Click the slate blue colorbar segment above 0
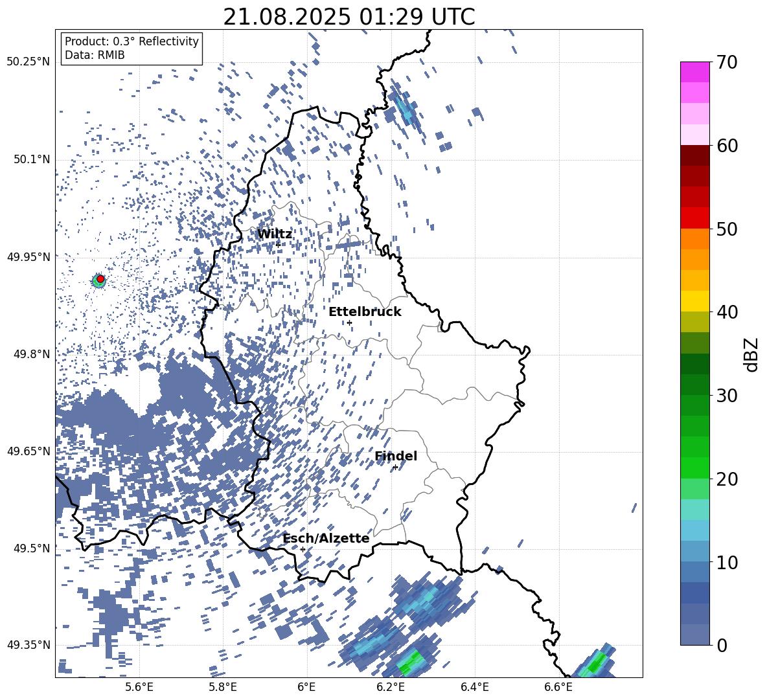This screenshot has width=767, height=700. click(x=694, y=635)
